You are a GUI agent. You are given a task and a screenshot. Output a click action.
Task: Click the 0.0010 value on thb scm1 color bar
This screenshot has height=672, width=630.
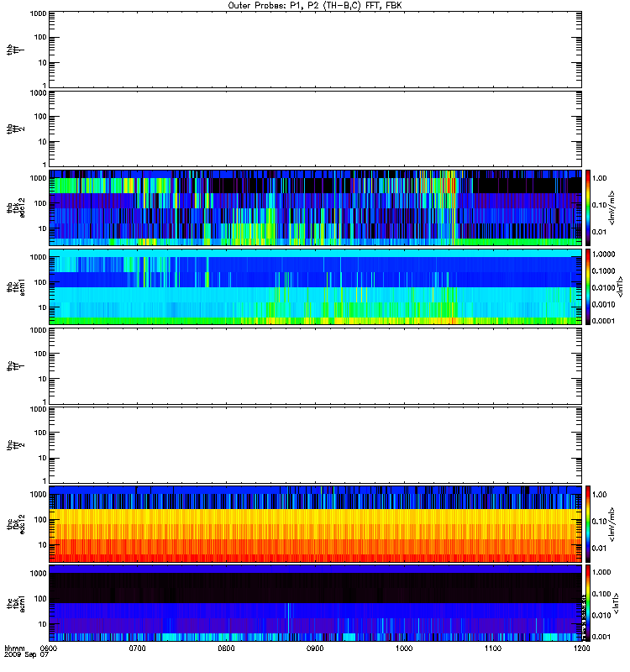(x=603, y=304)
